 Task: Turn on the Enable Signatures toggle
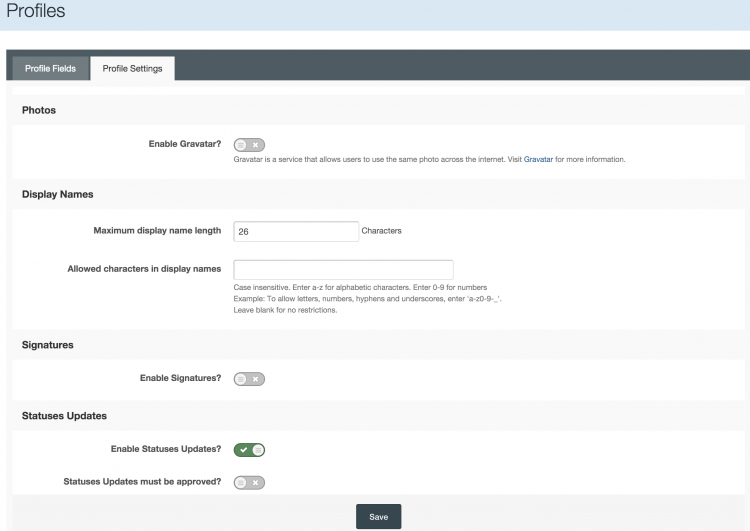tap(249, 379)
